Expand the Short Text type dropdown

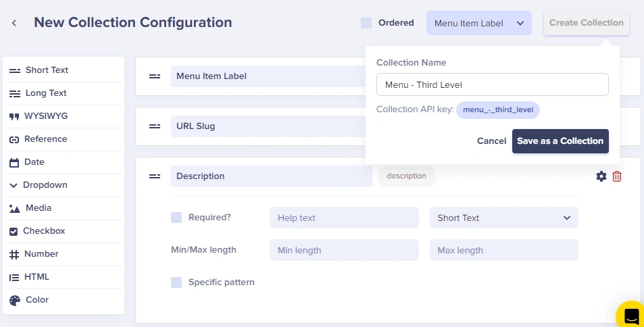503,218
